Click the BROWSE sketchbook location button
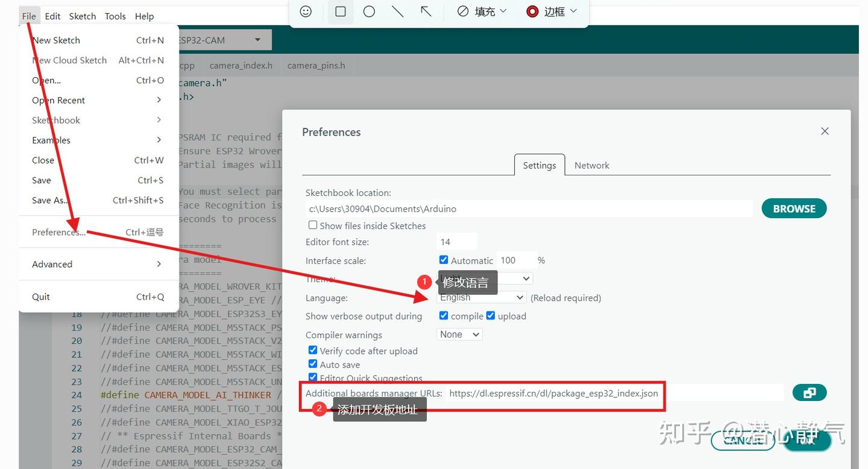 tap(794, 209)
